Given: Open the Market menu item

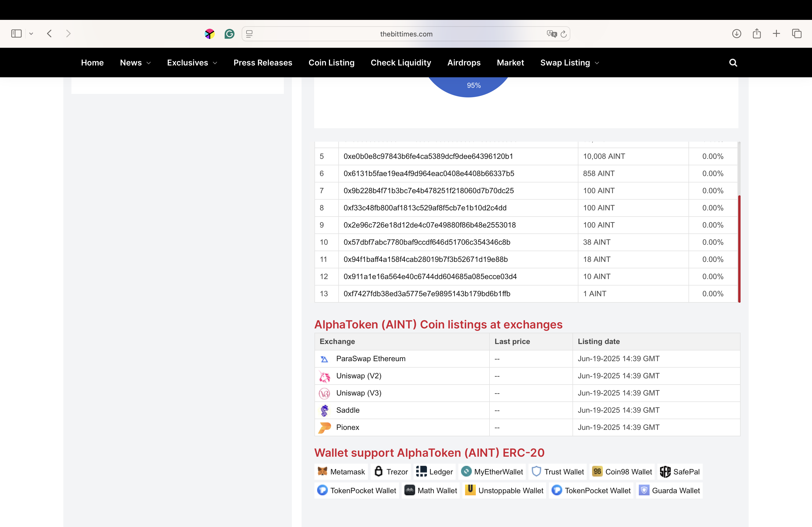Looking at the screenshot, I should pos(510,63).
